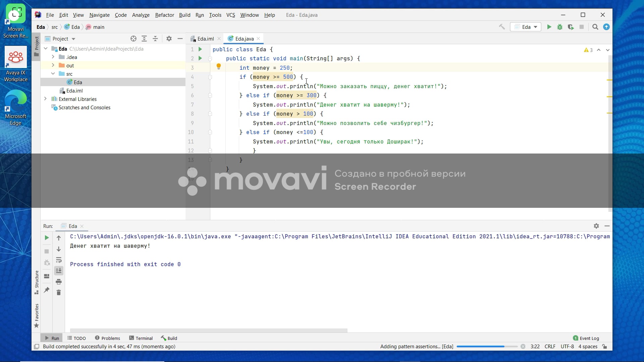Click the Build project hammer icon
Image resolution: width=644 pixels, height=362 pixels.
click(x=502, y=27)
